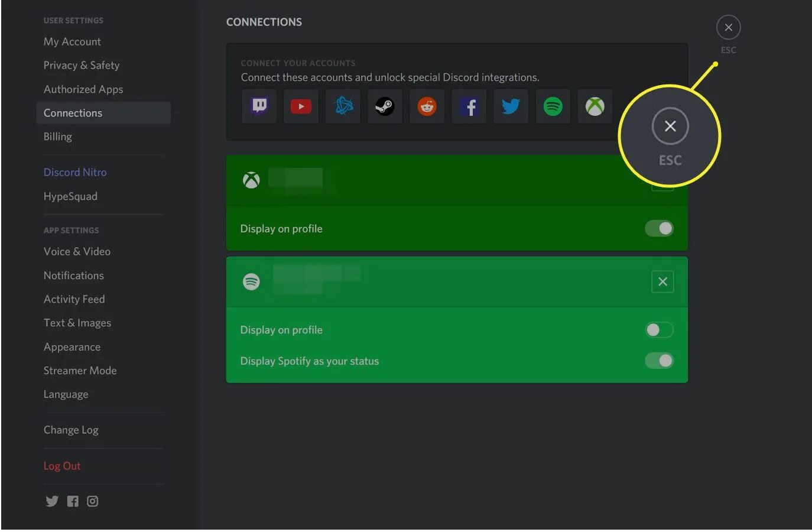Connect an Xbox Live account
The height and width of the screenshot is (532, 812).
point(595,106)
